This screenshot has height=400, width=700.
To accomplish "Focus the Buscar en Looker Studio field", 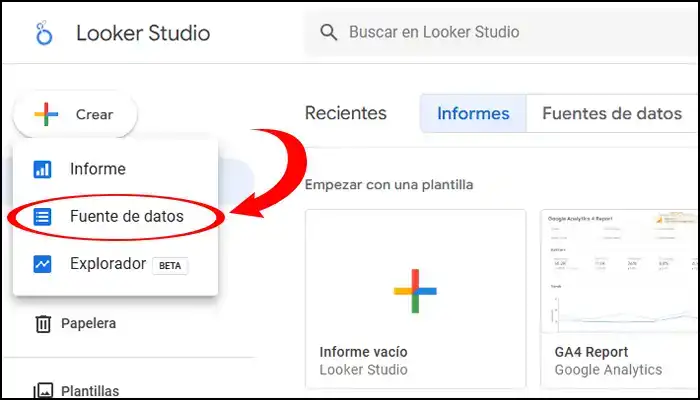I will click(x=501, y=33).
